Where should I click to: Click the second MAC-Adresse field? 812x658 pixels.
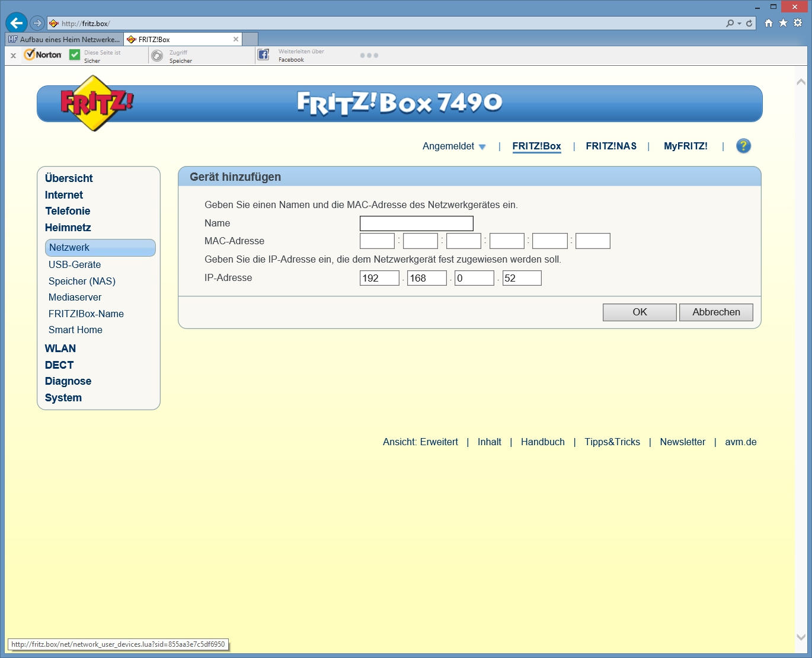420,241
